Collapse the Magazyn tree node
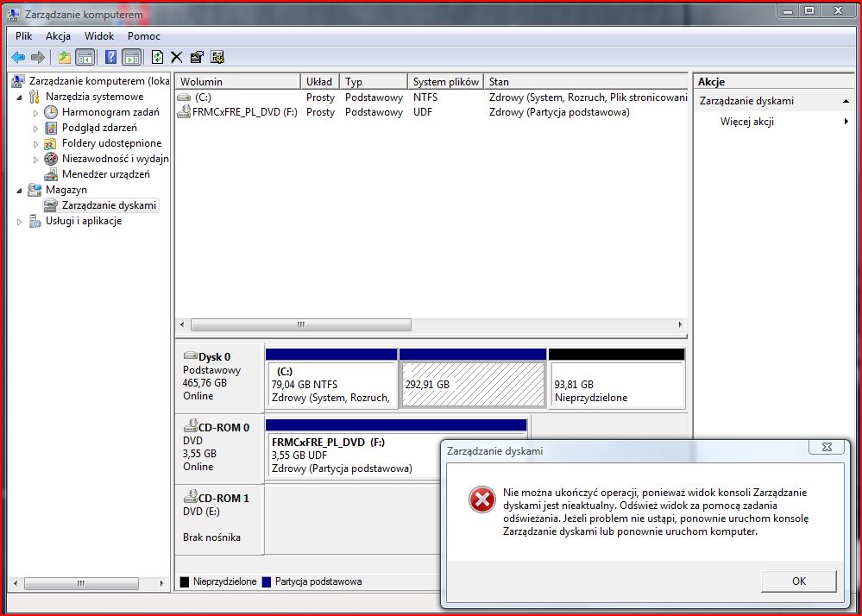 click(19, 190)
